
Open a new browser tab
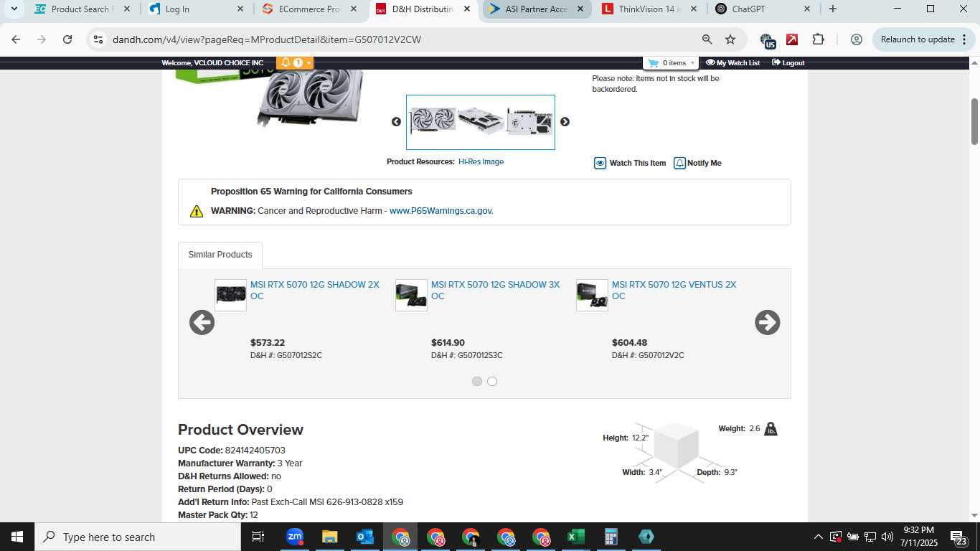832,9
